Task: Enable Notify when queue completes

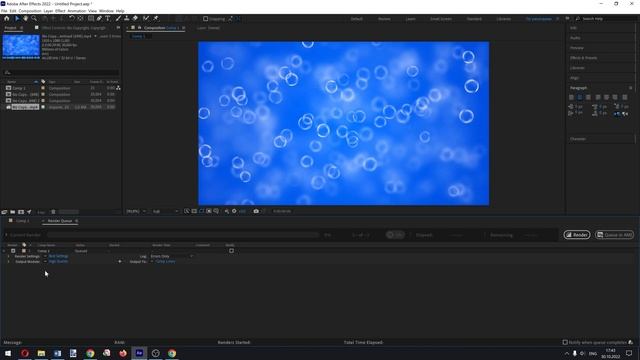Action: click(x=565, y=342)
